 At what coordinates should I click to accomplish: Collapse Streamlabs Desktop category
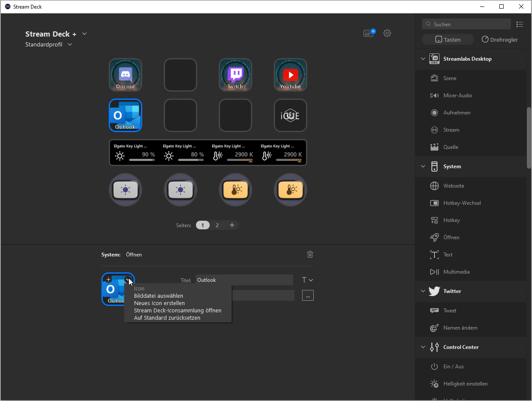tap(423, 59)
